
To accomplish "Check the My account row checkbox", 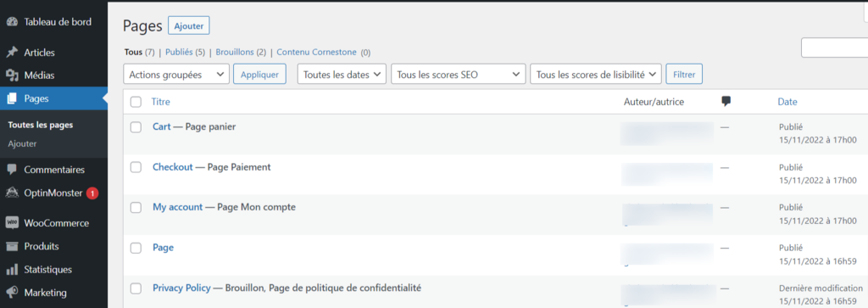I will point(136,208).
